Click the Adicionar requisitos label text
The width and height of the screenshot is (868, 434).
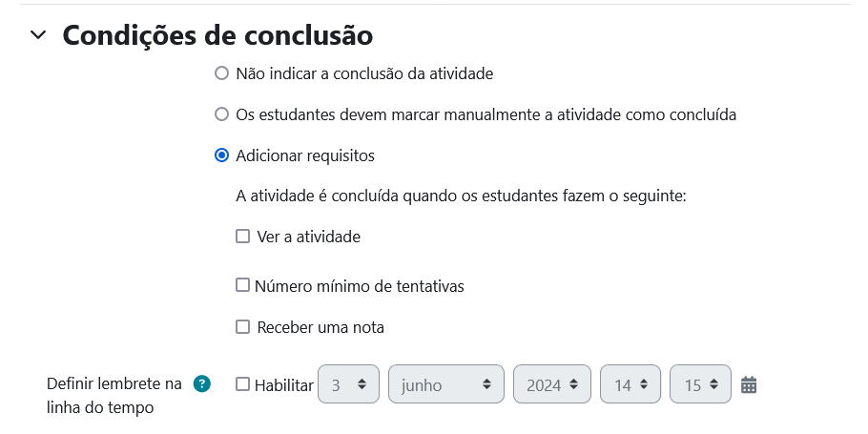(x=305, y=155)
